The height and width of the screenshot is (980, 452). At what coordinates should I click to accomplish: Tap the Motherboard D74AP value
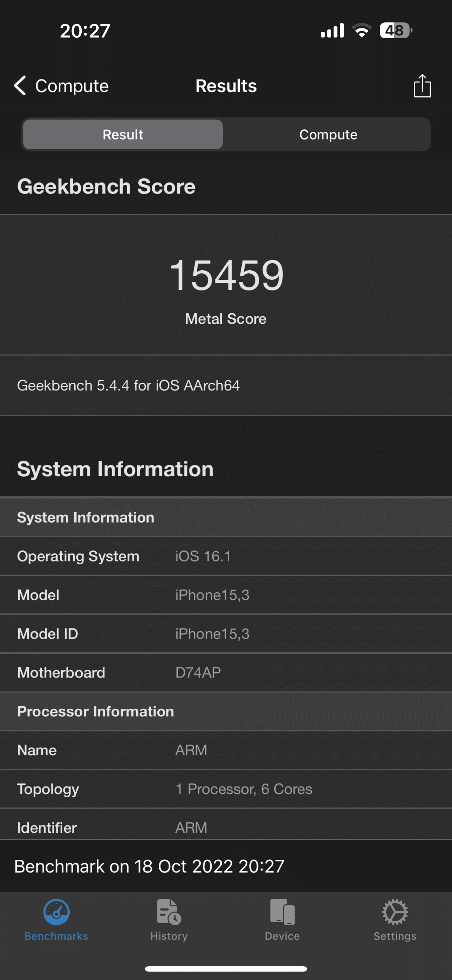coord(198,673)
